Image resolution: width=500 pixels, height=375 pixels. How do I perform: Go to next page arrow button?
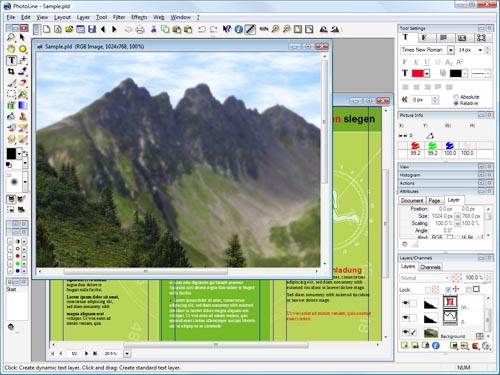pos(86,353)
